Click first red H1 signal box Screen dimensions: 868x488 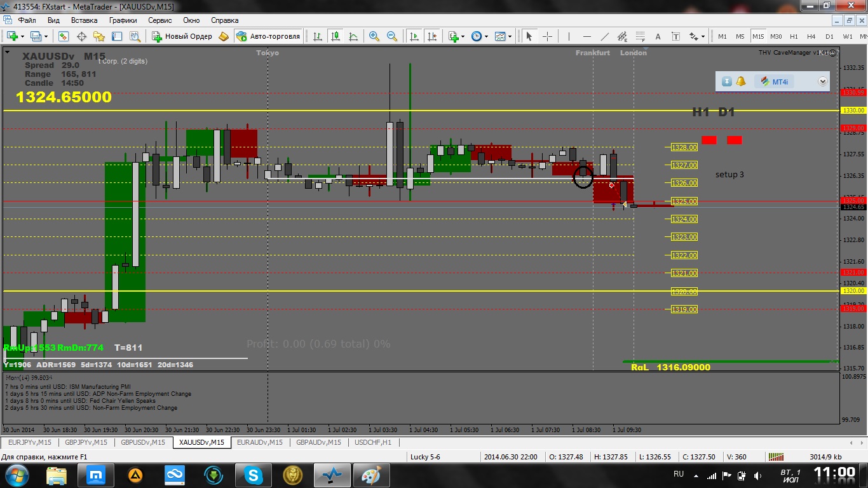tap(709, 140)
